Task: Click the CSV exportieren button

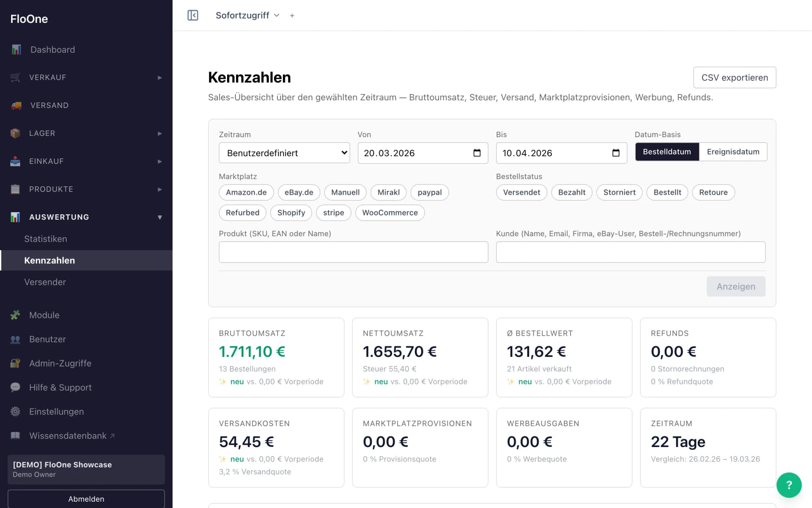Action: [x=735, y=77]
